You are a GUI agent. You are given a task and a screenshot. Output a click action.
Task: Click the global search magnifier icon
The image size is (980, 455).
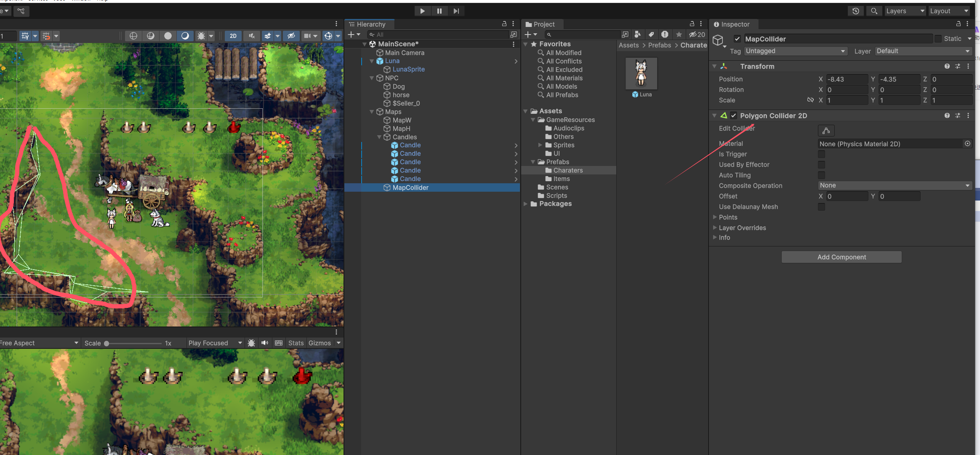[874, 11]
